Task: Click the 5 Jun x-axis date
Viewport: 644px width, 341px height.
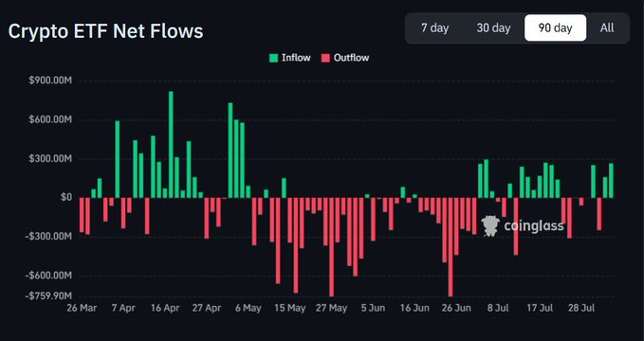Action: pos(373,308)
